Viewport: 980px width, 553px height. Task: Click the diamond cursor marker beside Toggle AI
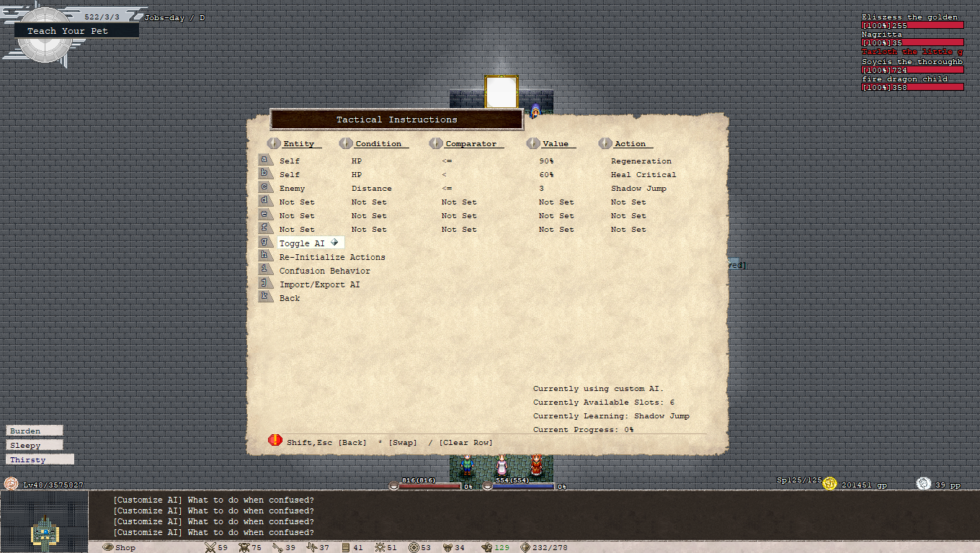pos(334,243)
